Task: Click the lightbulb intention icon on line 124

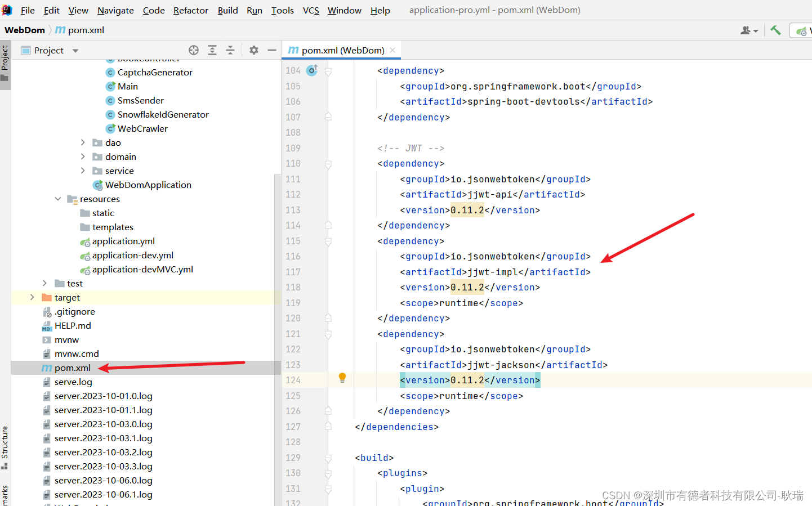Action: (342, 378)
